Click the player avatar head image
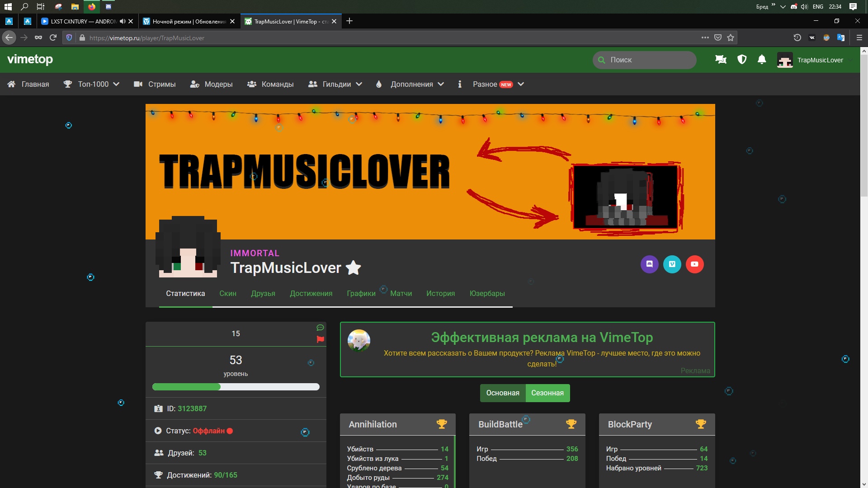Viewport: 868px width, 488px height. [188, 247]
